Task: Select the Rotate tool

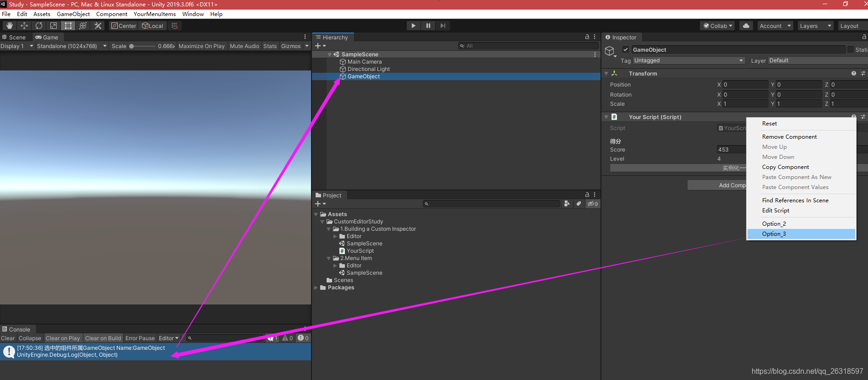Action: point(39,26)
